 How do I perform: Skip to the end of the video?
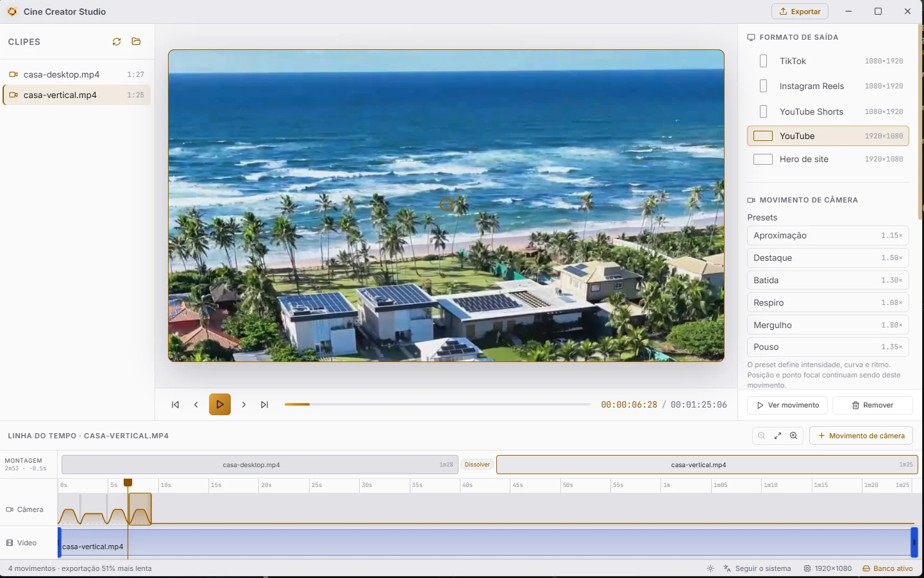coord(264,405)
